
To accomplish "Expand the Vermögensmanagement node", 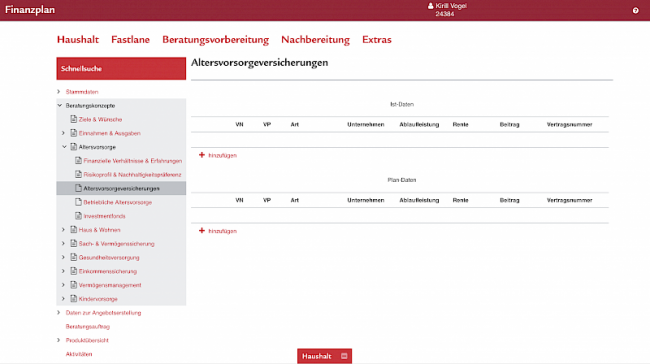I will (63, 285).
